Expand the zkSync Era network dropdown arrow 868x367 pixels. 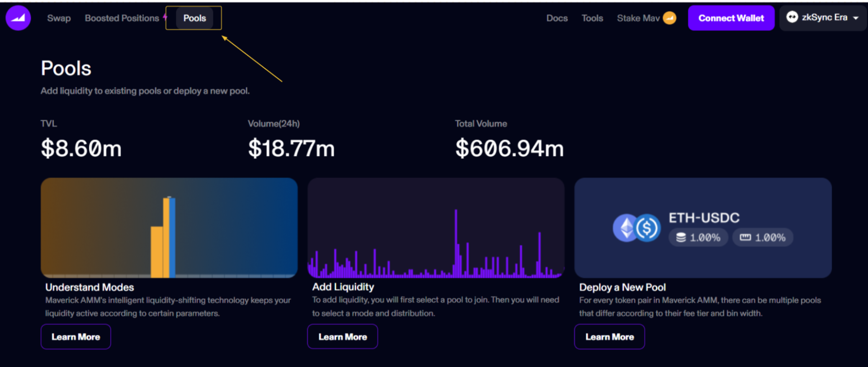pos(856,18)
